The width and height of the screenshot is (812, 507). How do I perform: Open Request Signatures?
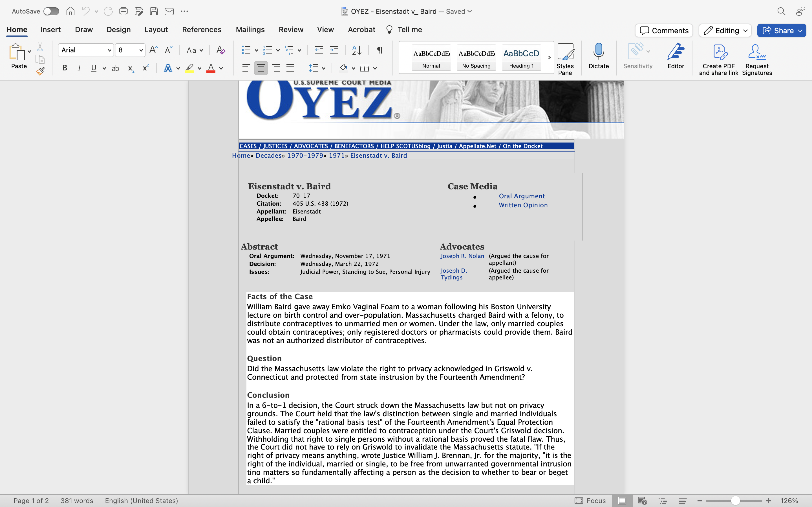tap(757, 59)
